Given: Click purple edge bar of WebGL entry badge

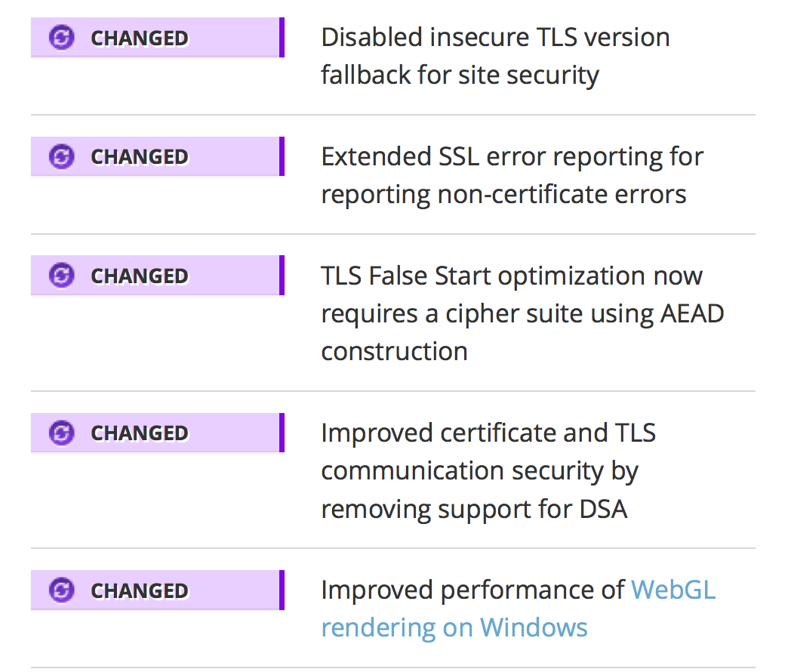Looking at the screenshot, I should pyautogui.click(x=282, y=590).
